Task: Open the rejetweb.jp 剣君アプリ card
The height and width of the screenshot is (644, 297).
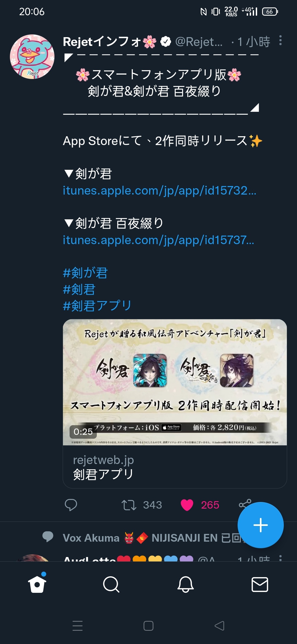Action: pos(175,467)
